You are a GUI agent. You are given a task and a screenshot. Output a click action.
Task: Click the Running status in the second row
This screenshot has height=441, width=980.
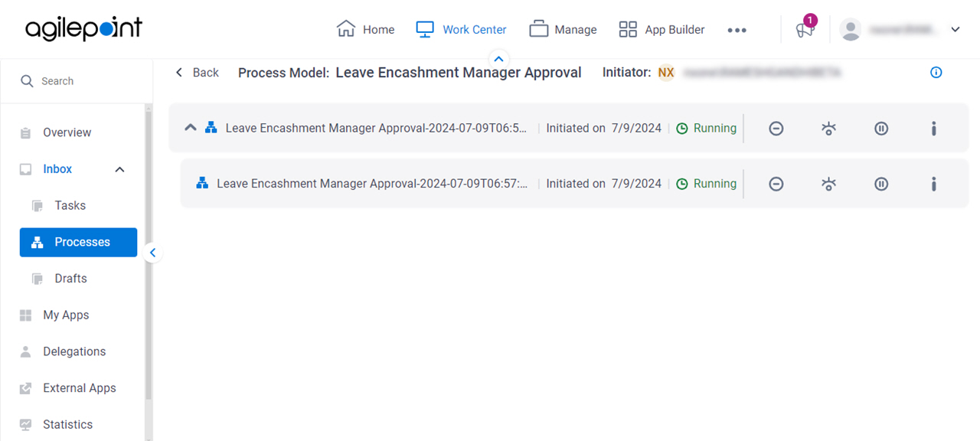tap(706, 184)
